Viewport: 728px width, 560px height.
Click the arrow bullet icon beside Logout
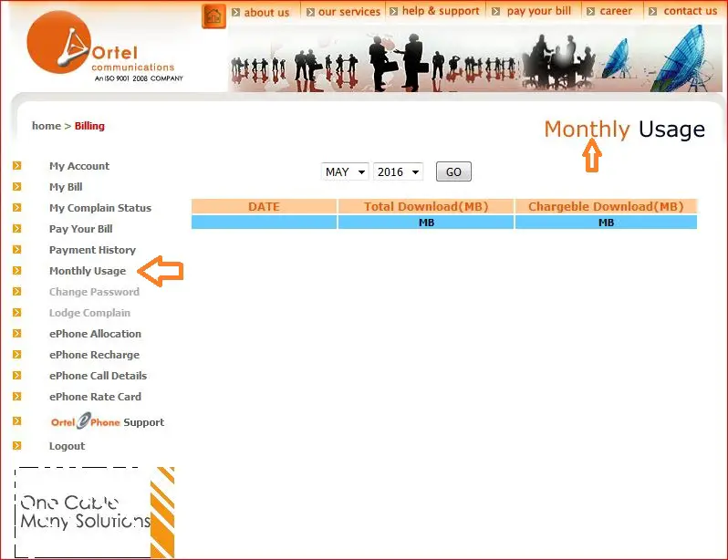pos(16,446)
